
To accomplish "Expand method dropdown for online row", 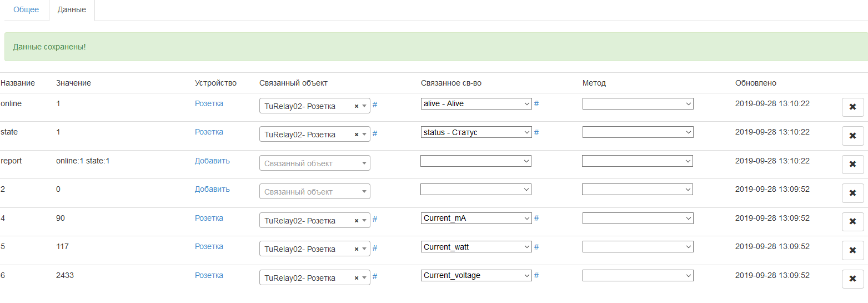I will 638,103.
